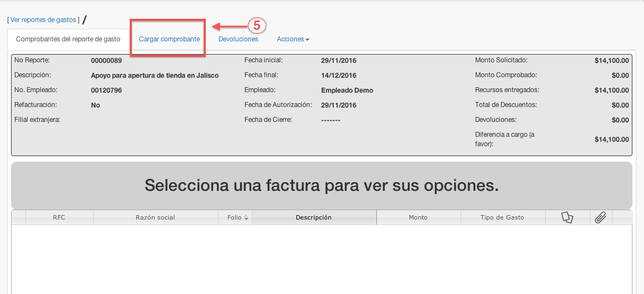Click the Total de Descuentos label

tap(505, 105)
